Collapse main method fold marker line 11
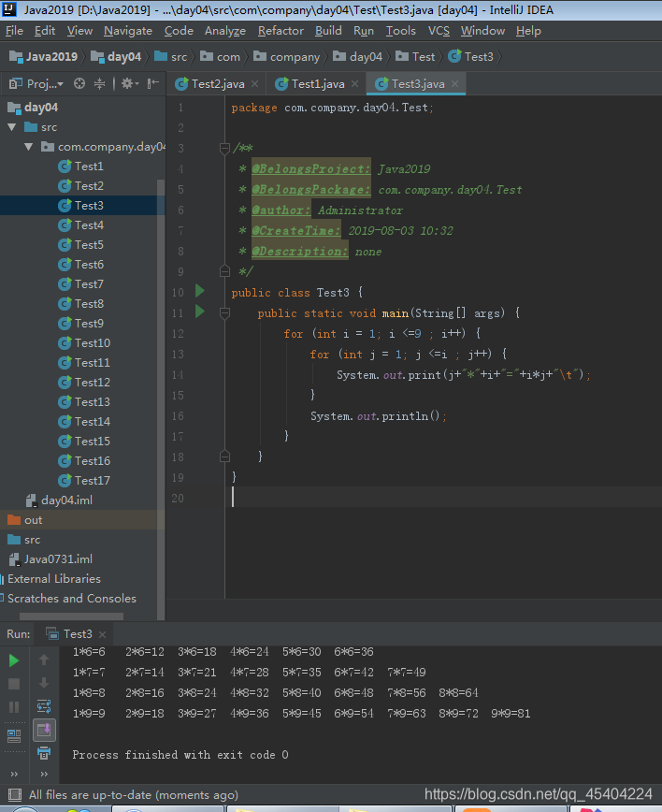The width and height of the screenshot is (662, 812). pos(224,312)
